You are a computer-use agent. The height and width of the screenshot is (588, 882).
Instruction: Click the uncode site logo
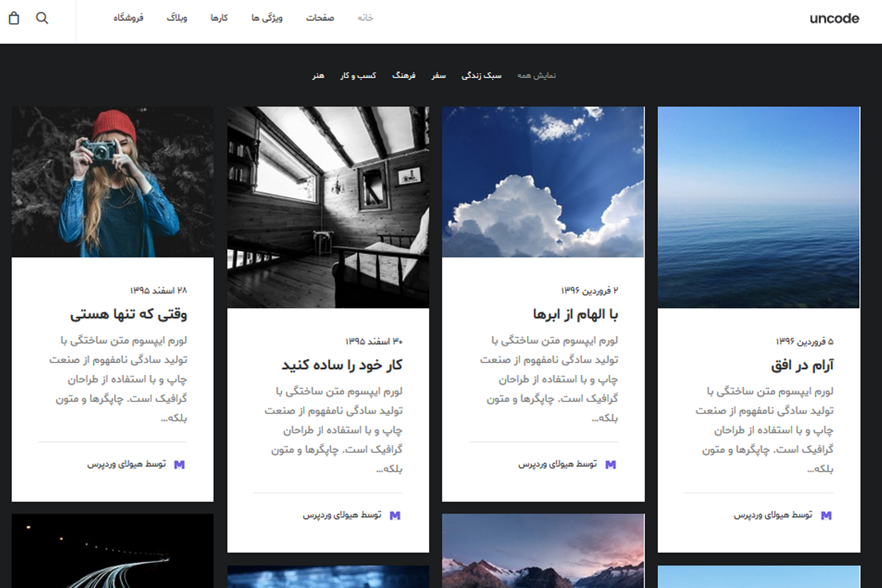coord(834,19)
